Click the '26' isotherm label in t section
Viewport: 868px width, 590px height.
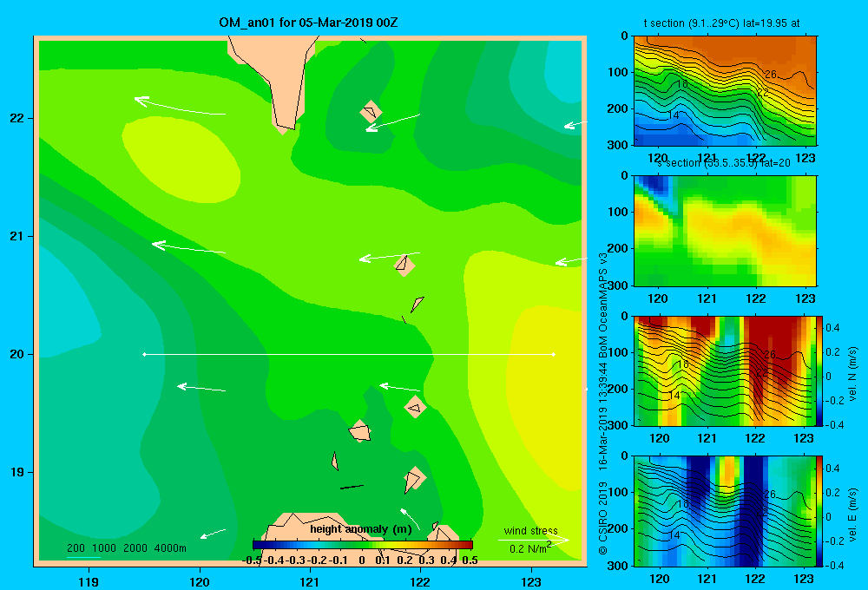(x=770, y=74)
